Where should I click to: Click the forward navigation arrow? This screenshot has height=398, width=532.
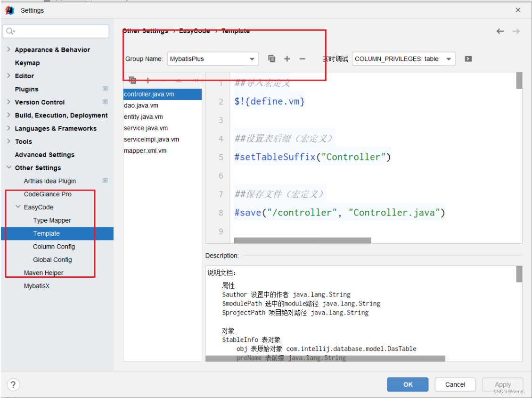(516, 31)
